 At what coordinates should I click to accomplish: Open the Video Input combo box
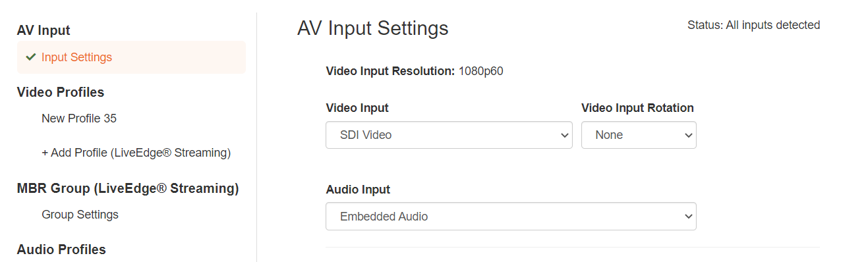pyautogui.click(x=449, y=135)
